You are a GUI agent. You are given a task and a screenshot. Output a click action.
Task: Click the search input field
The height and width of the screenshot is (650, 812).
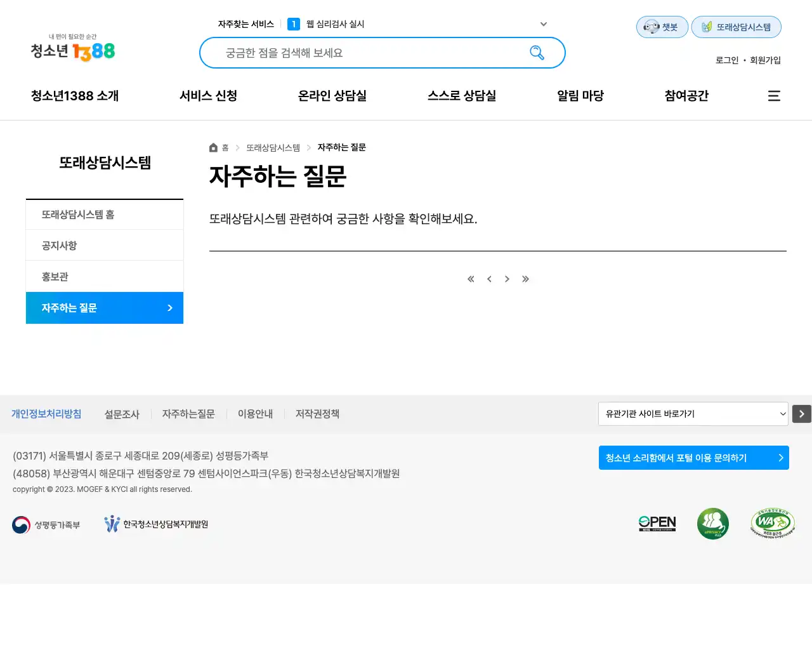click(368, 53)
